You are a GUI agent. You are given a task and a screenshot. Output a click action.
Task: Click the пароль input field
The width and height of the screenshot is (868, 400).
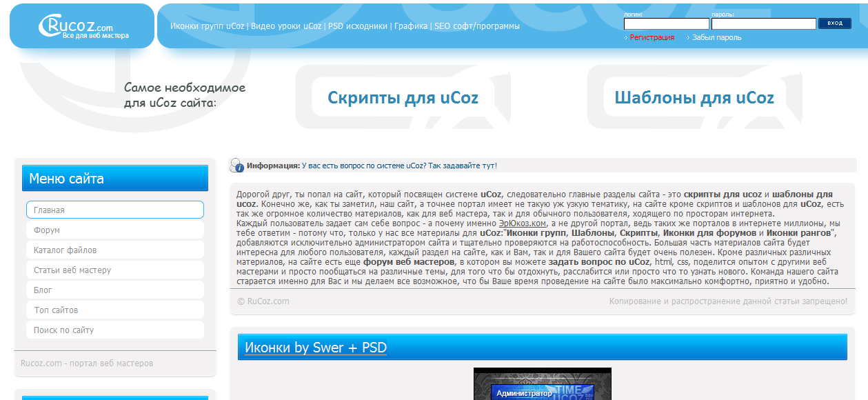pos(763,23)
